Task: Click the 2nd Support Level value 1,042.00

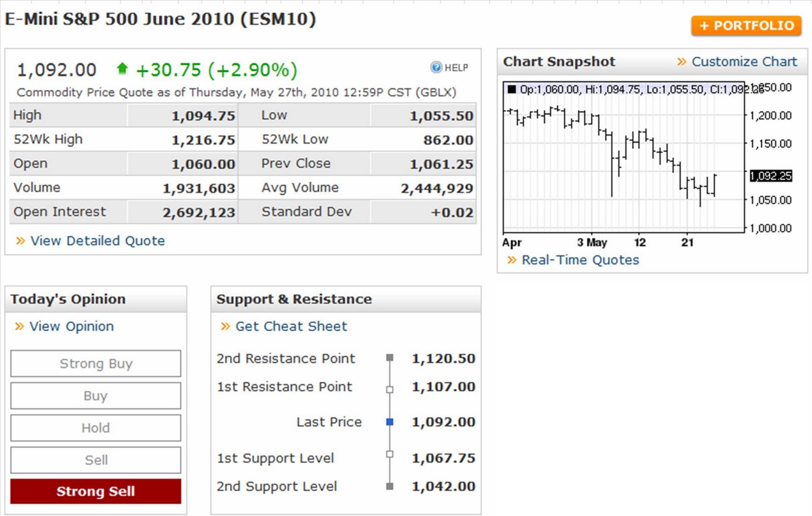Action: coord(444,487)
